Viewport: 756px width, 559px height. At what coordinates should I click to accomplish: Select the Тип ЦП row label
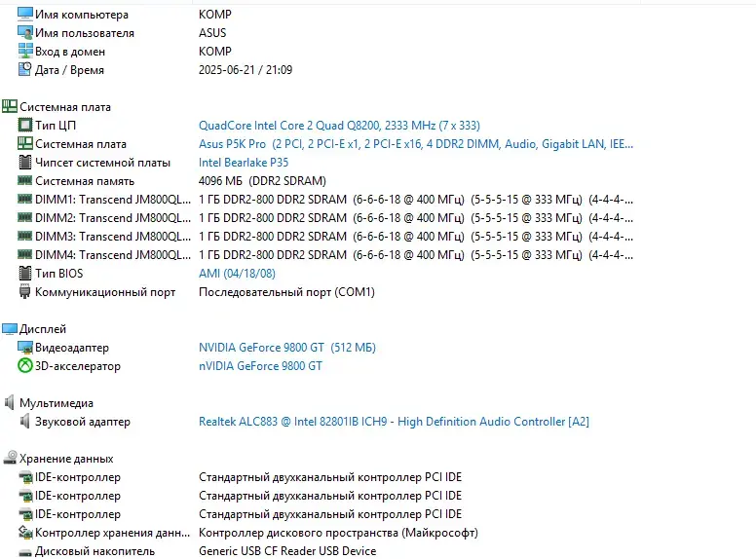(55, 126)
